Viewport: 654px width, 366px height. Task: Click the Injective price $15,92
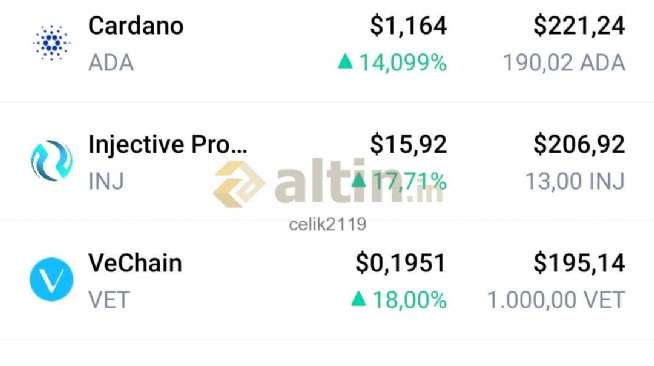point(408,145)
